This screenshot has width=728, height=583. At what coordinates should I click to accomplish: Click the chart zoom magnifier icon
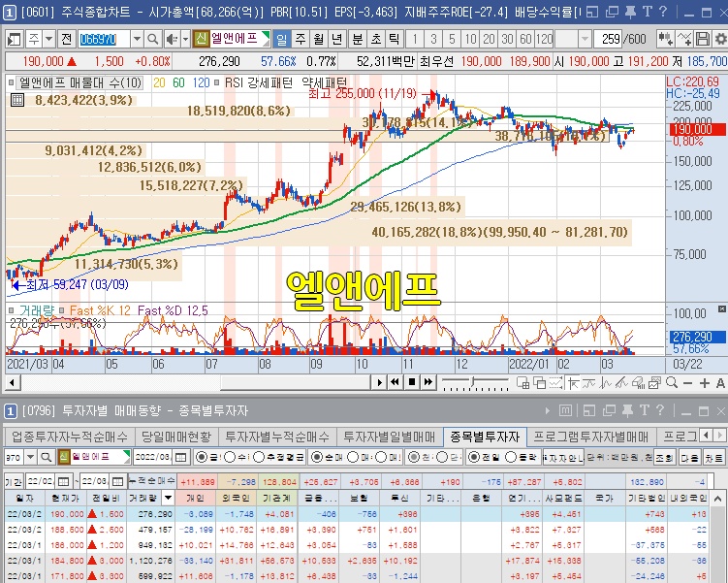672,383
